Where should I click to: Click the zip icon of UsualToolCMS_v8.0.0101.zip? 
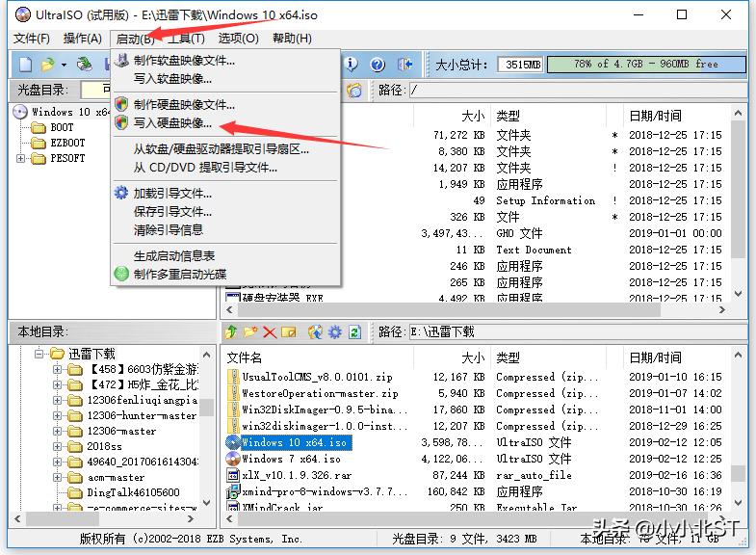click(233, 377)
